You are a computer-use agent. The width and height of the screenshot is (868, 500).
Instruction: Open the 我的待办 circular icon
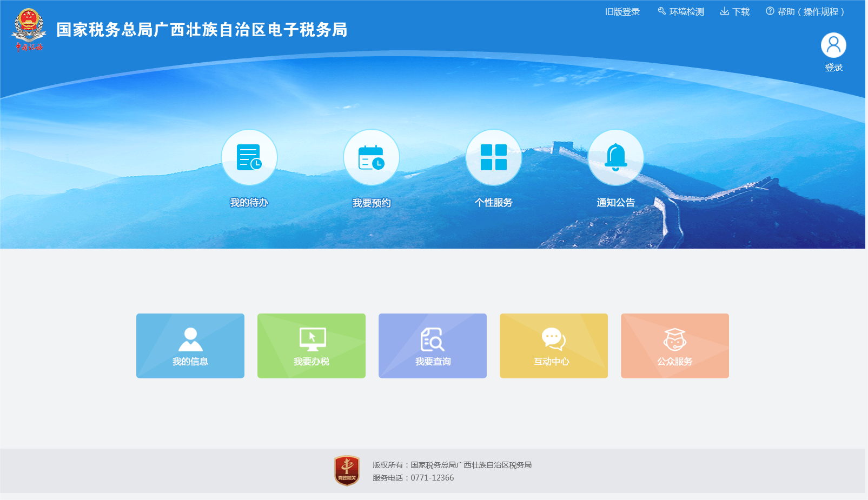pyautogui.click(x=249, y=157)
